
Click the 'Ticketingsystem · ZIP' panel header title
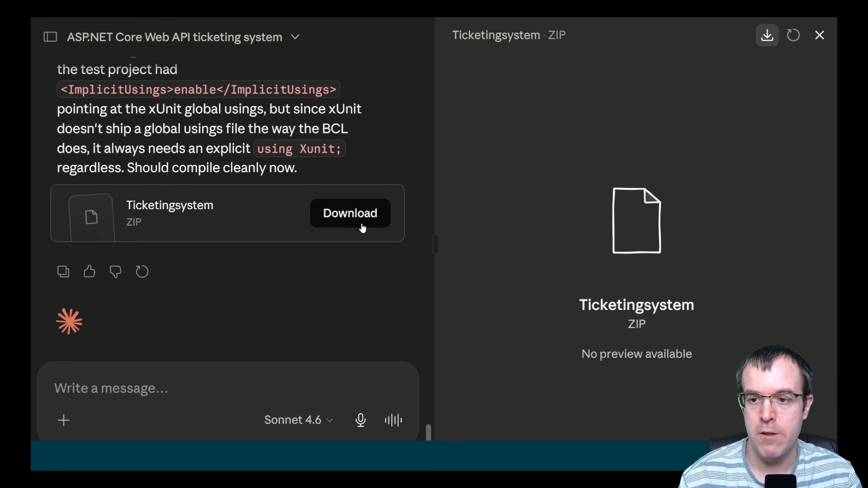click(x=509, y=35)
